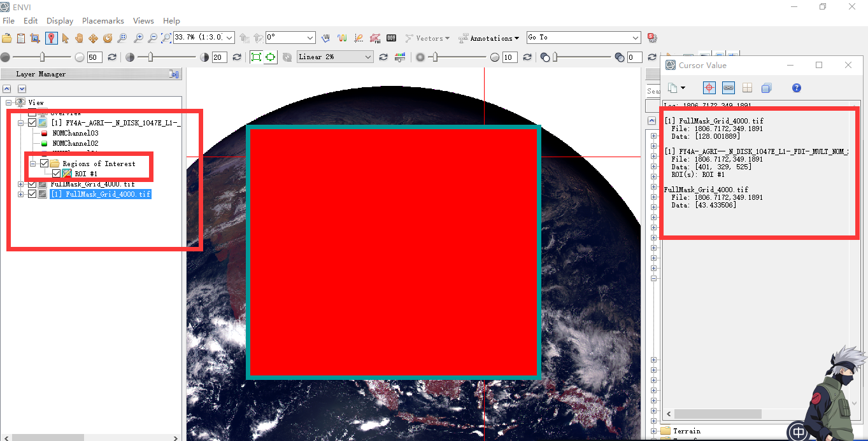Click the transparency value field showing 0
This screenshot has height=441, width=868.
(x=634, y=57)
